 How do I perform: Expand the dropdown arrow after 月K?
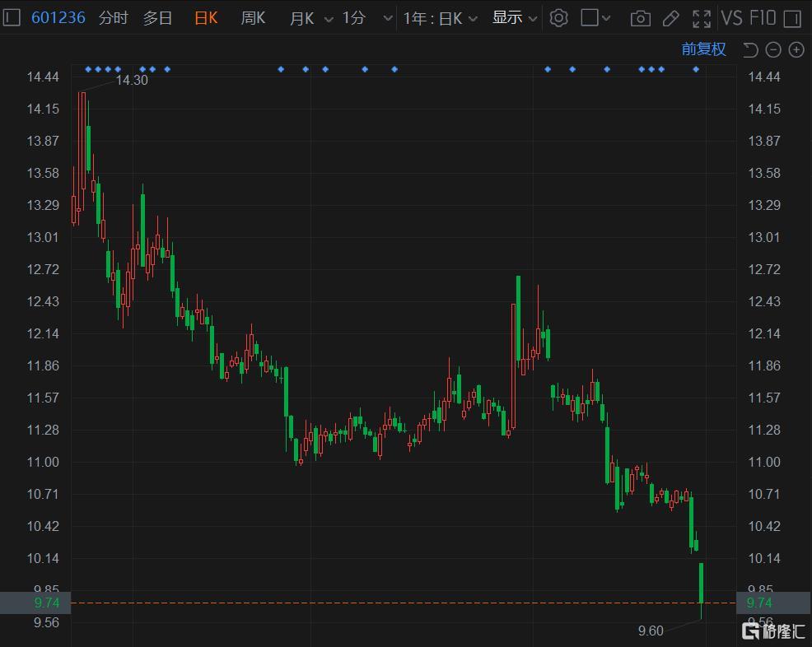point(329,19)
